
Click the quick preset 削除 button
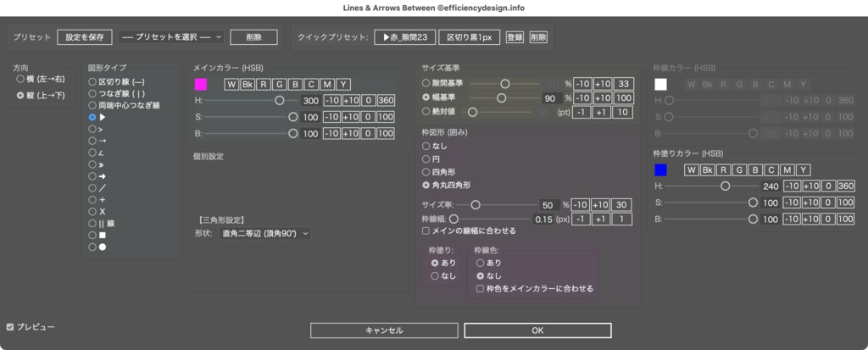tap(538, 37)
